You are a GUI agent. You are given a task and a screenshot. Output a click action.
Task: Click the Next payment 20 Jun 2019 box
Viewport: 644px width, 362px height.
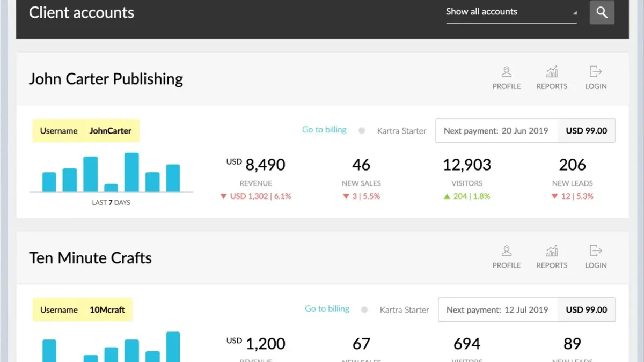(525, 130)
